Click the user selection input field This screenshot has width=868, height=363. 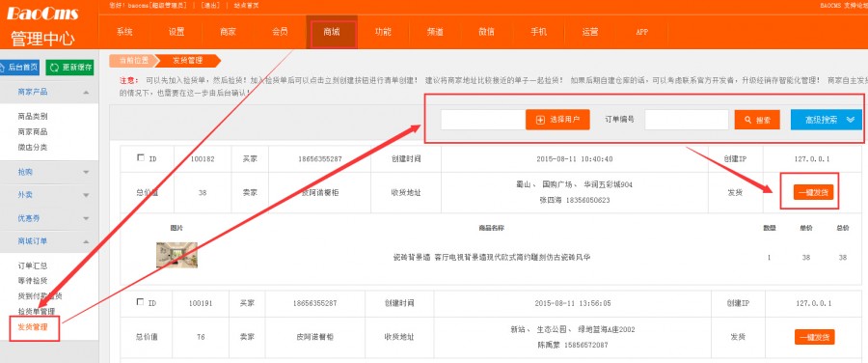tap(483, 120)
